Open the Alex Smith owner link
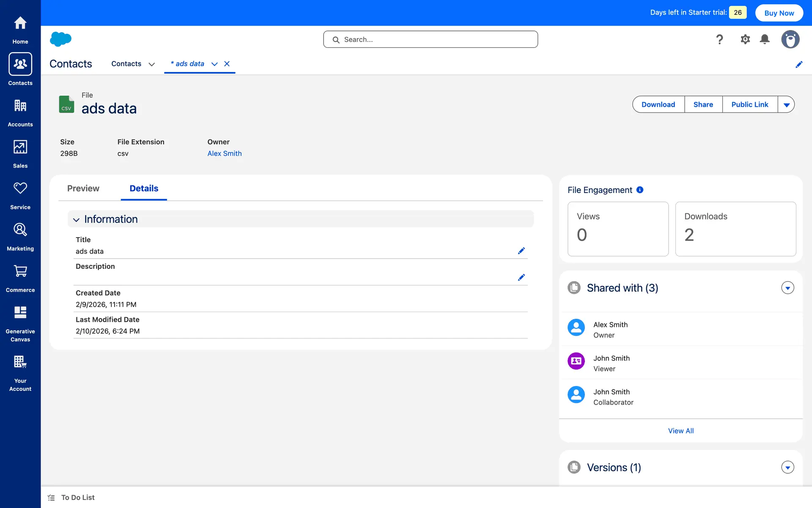 tap(224, 154)
